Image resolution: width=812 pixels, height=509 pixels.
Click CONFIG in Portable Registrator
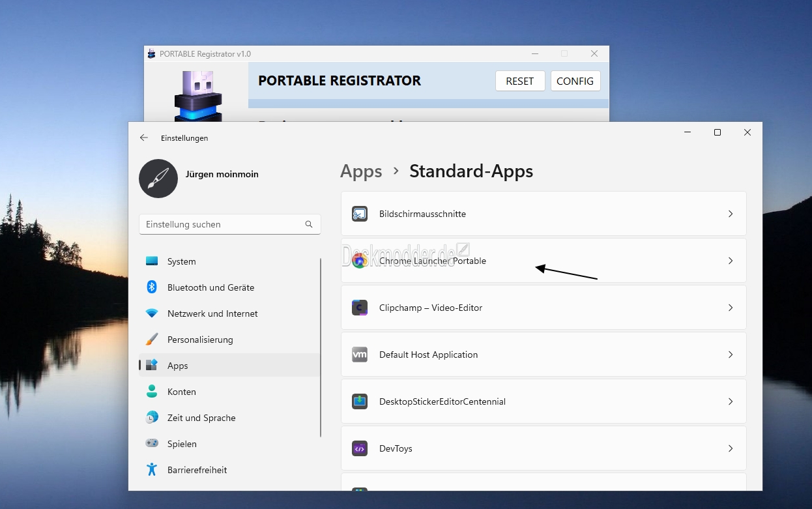pyautogui.click(x=575, y=81)
